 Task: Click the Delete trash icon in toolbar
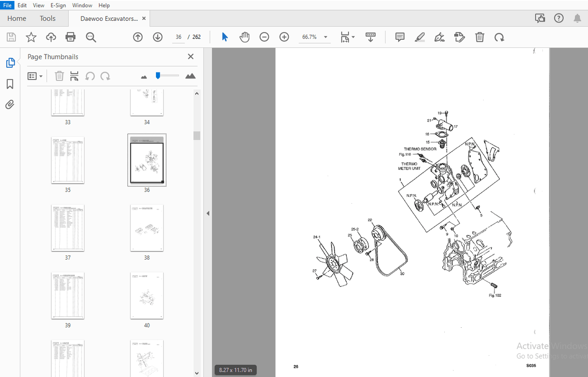480,37
